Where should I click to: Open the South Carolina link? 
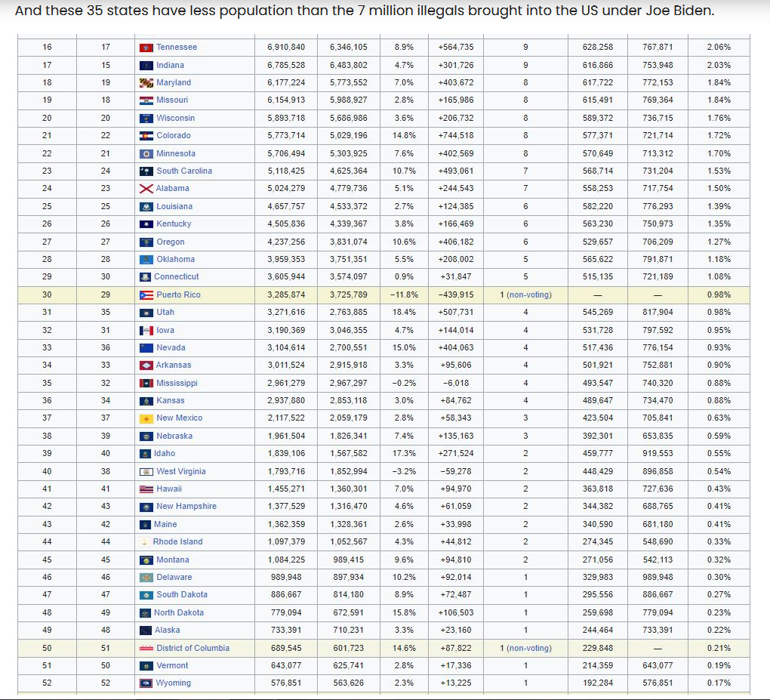184,171
